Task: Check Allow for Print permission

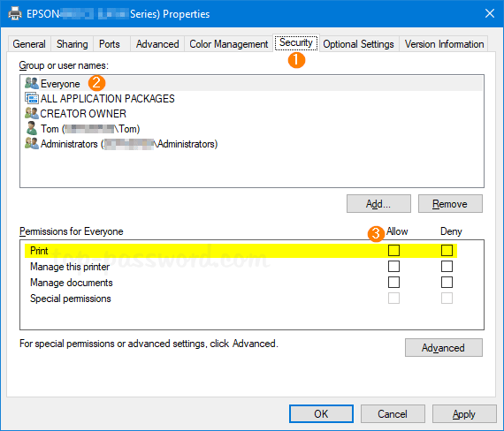Action: click(393, 250)
